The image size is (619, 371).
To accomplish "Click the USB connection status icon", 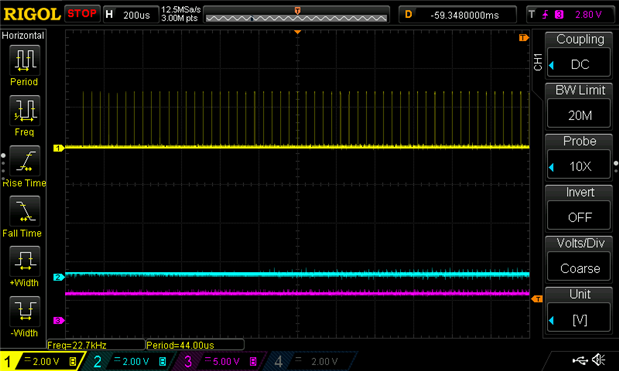I will click(x=580, y=360).
